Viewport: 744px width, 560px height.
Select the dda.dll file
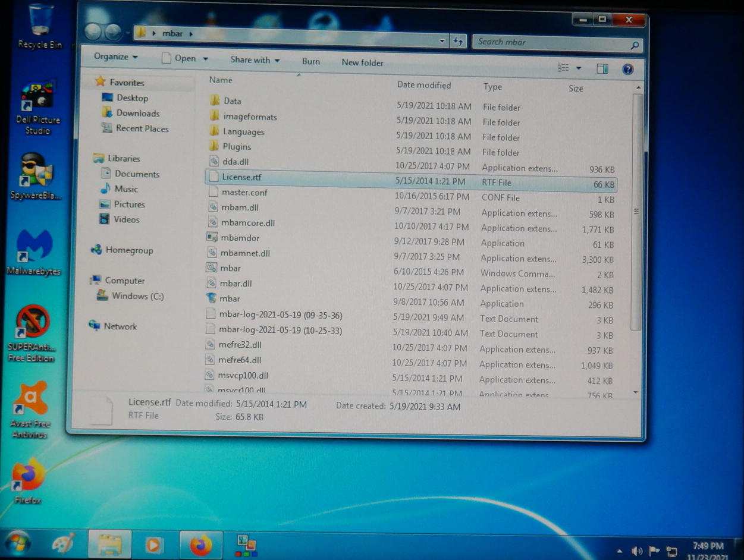[229, 161]
